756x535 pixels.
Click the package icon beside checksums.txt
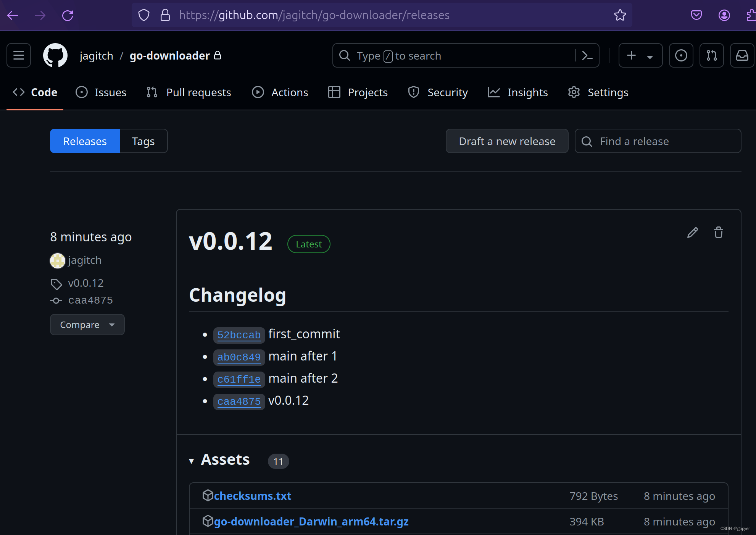coord(208,495)
